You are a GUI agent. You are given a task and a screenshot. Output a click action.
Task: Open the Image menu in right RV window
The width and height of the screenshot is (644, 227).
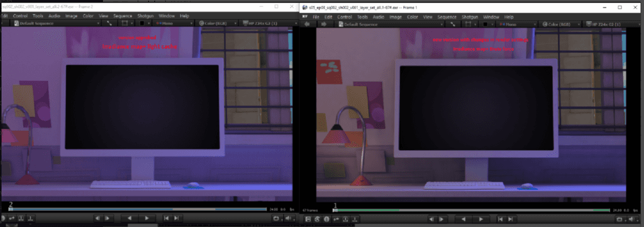click(x=396, y=17)
